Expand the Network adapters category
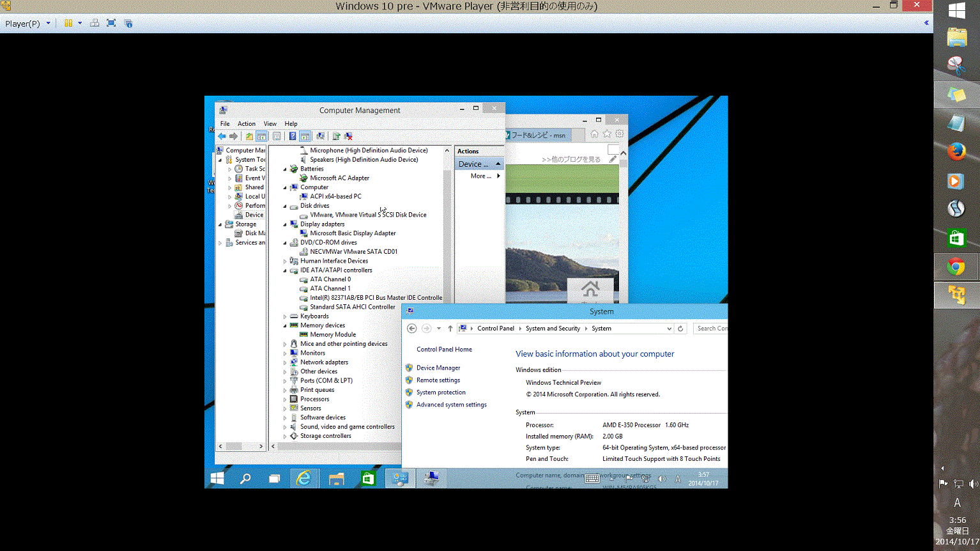 coord(285,362)
